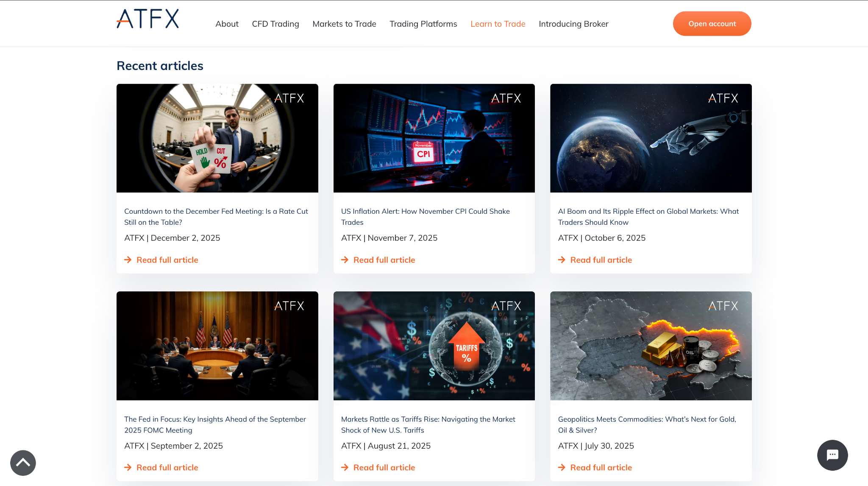This screenshot has height=486, width=868.
Task: Click arrow icon beside November CPI article link
Action: tap(345, 260)
